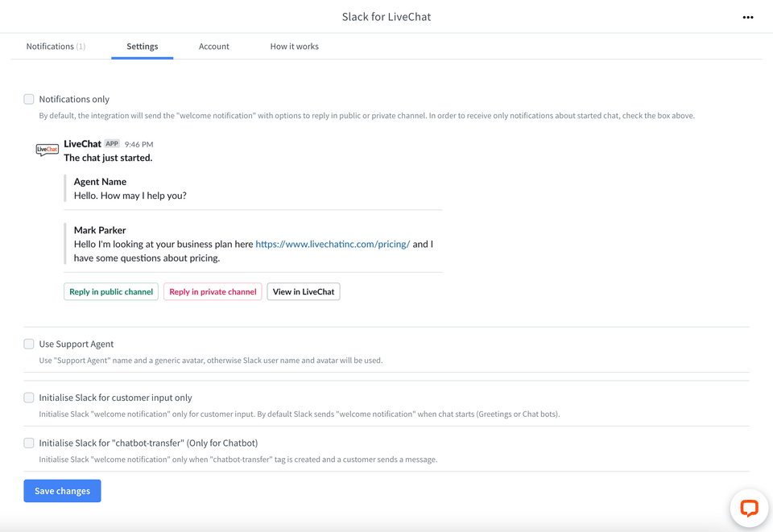Click the LiveChat sender name

[x=82, y=144]
